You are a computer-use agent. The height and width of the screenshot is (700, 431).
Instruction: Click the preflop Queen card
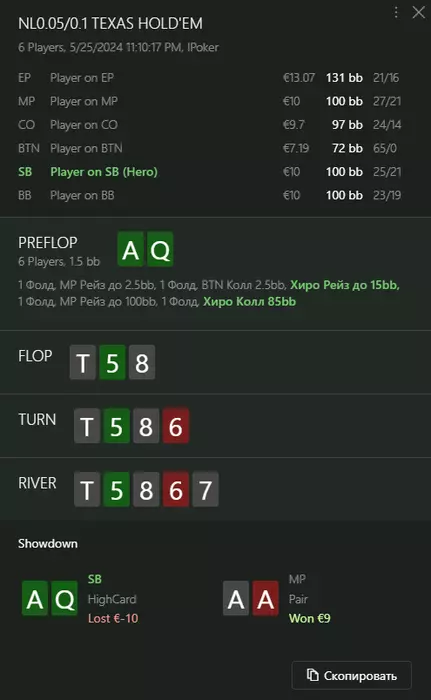[x=160, y=249]
